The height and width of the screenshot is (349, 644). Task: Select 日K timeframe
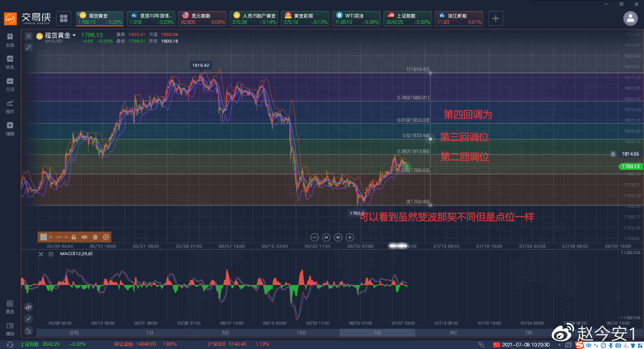529,332
